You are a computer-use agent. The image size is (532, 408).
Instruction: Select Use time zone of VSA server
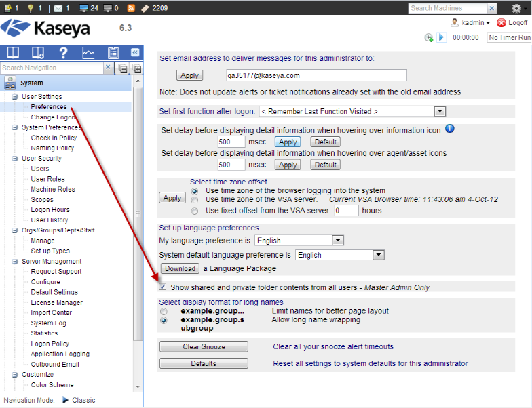tap(195, 200)
